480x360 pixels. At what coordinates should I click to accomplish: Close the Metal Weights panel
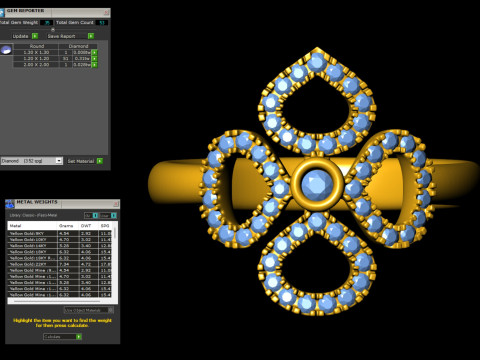click(x=116, y=203)
